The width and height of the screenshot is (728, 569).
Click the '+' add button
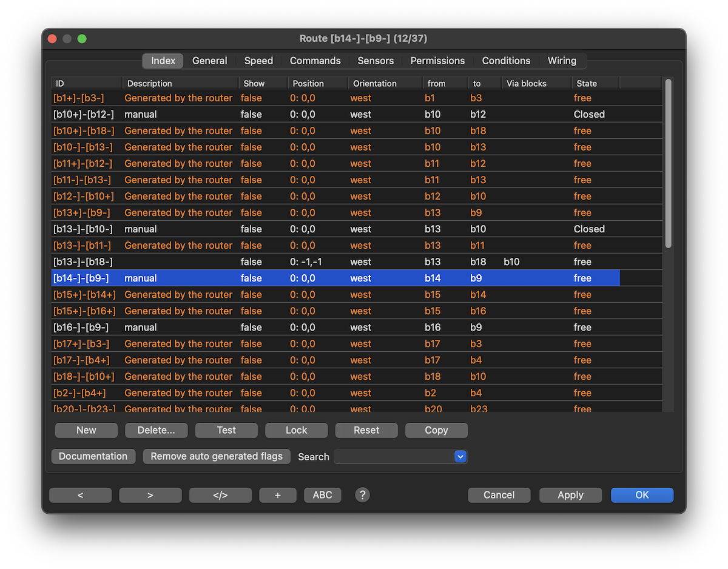click(278, 495)
